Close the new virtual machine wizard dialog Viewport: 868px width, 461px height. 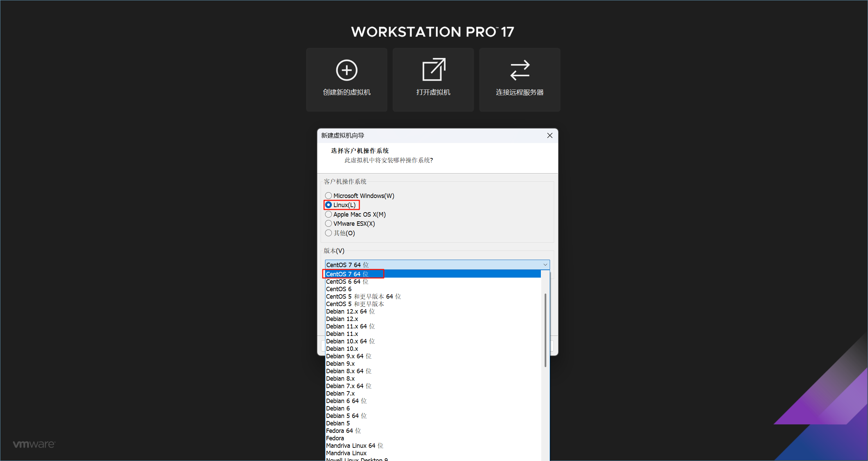pos(550,136)
